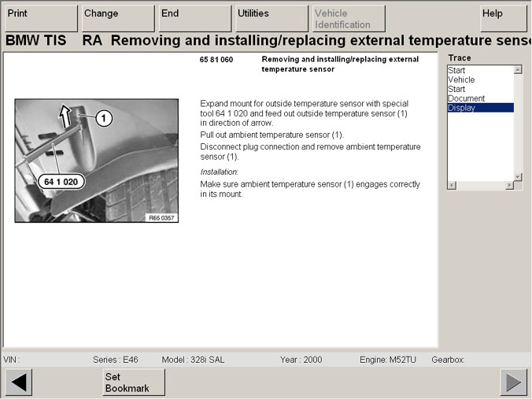Screen dimensions: 532x399
Task: Open the Print menu
Action: pos(42,18)
